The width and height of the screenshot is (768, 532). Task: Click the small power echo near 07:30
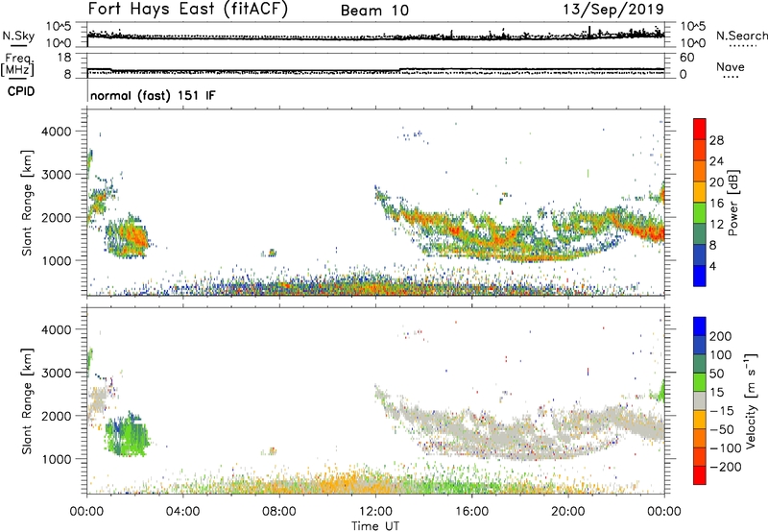pyautogui.click(x=269, y=253)
